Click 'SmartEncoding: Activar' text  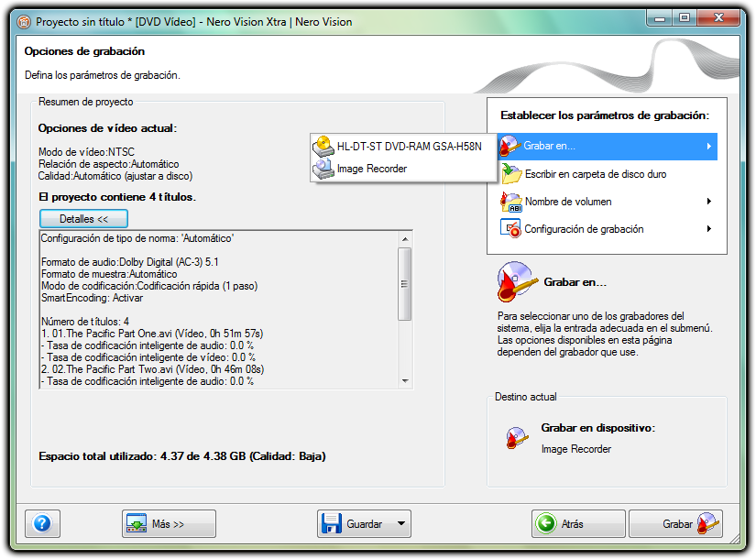92,298
